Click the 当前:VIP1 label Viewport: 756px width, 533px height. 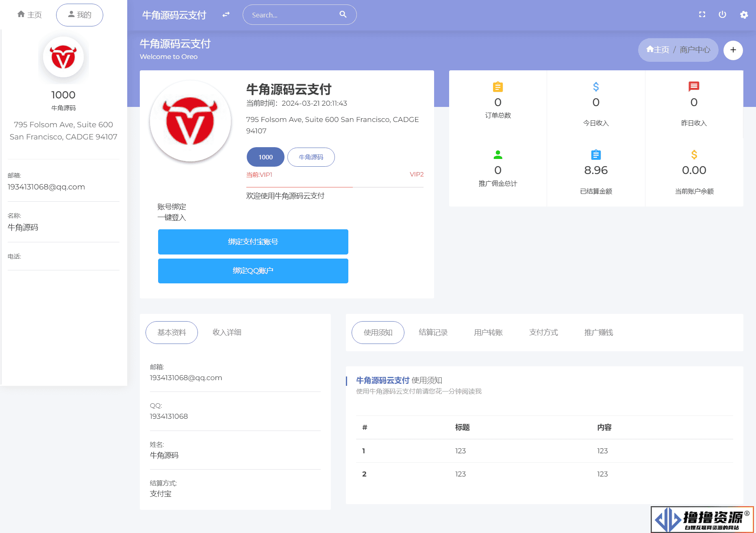[259, 175]
